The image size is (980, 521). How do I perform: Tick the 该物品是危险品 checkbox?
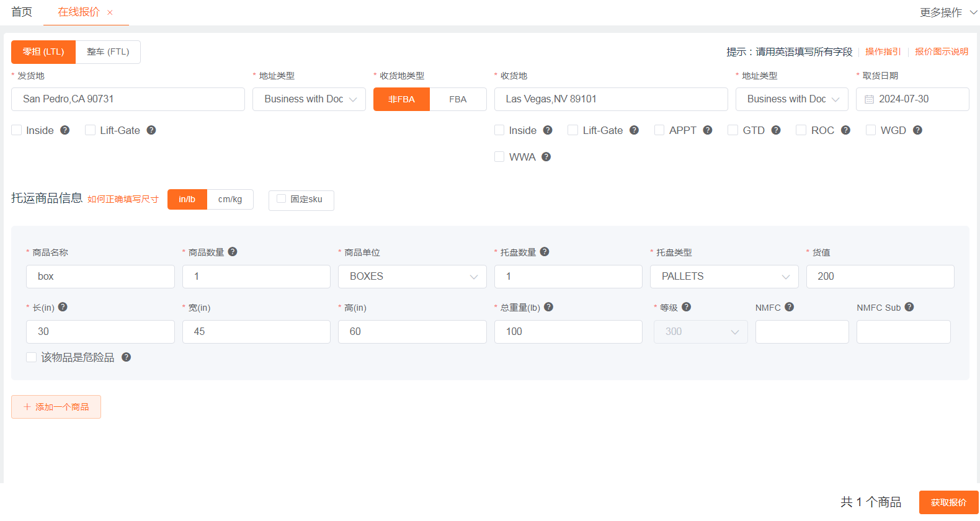pyautogui.click(x=32, y=357)
